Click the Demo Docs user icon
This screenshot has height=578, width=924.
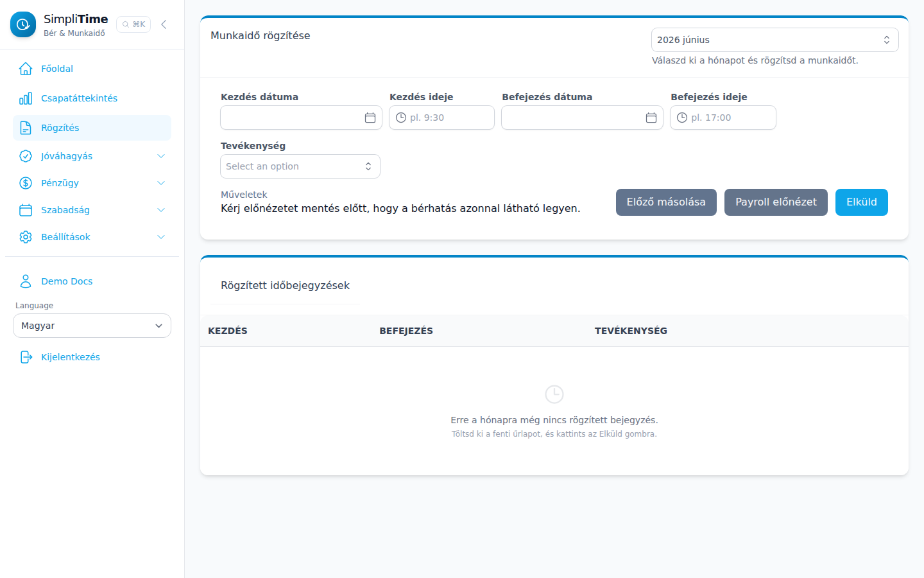26,281
